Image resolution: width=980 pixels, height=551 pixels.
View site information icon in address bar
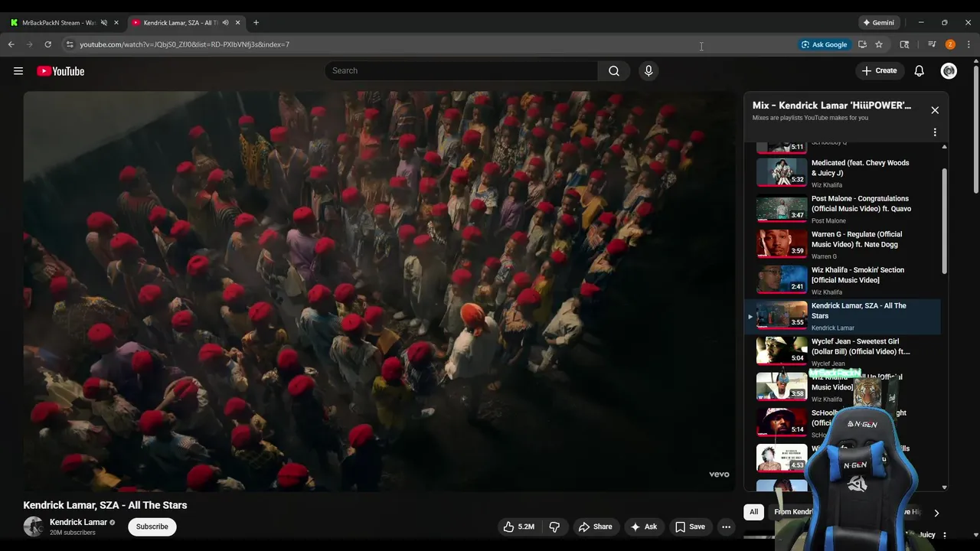(x=70, y=44)
